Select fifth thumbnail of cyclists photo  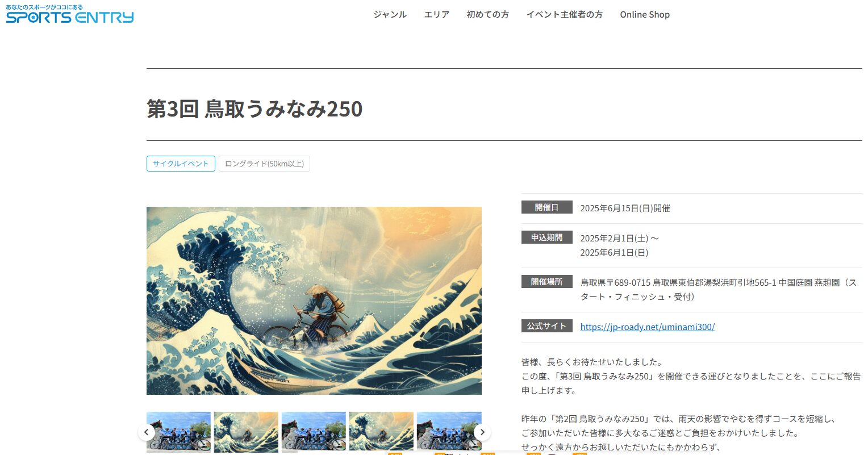[x=449, y=432]
